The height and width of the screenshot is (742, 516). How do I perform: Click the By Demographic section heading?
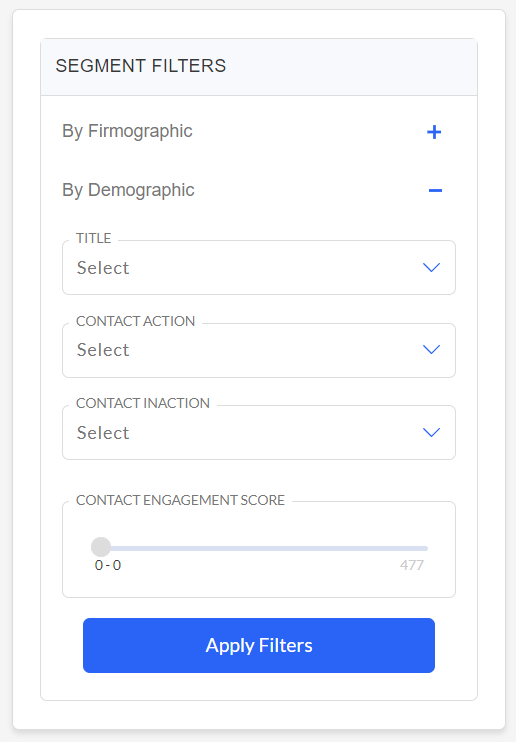(x=128, y=190)
